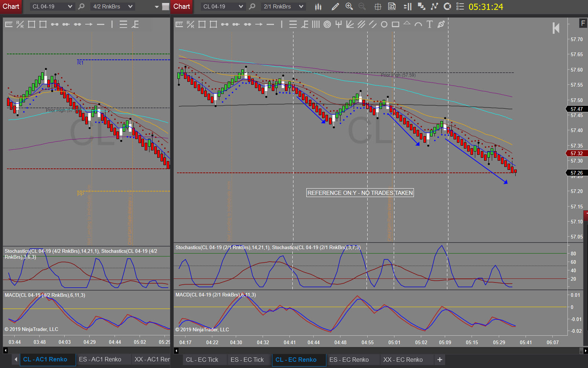This screenshot has width=588, height=368.
Task: Add a new chart tab
Action: pos(440,360)
